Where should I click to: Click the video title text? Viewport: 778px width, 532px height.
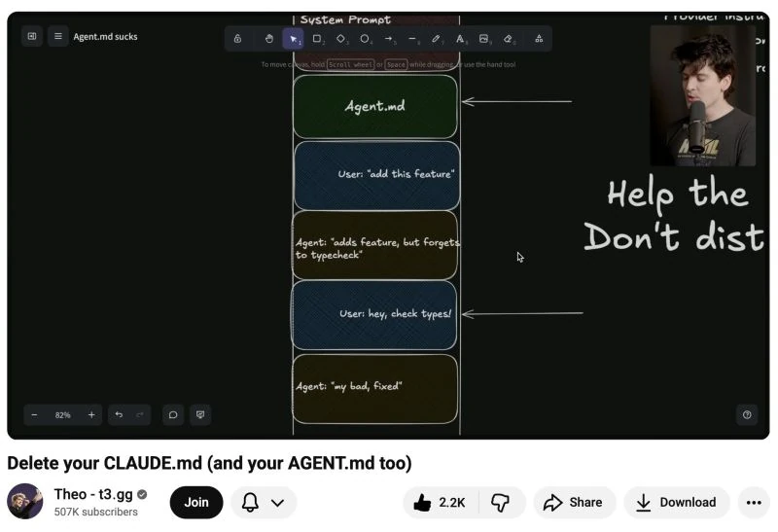tap(209, 463)
